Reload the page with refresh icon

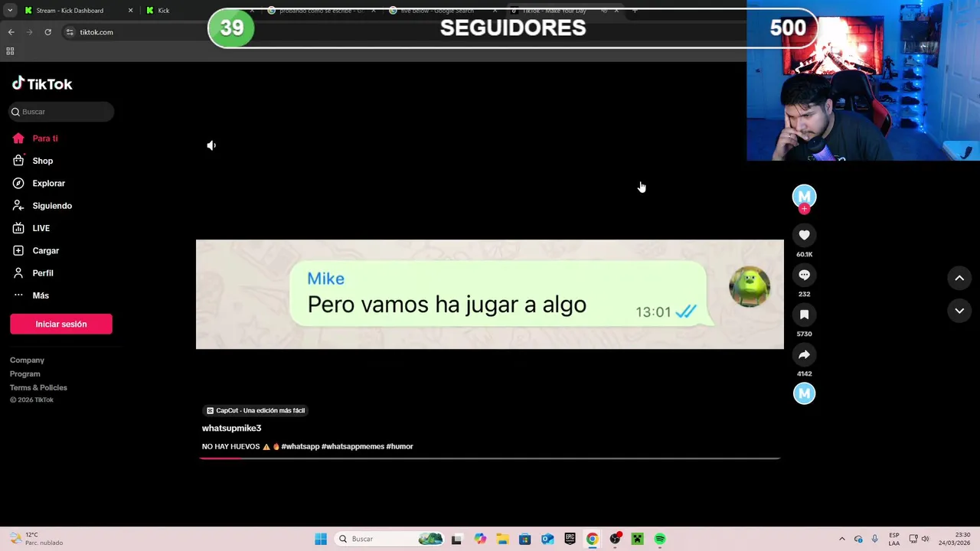(x=47, y=32)
